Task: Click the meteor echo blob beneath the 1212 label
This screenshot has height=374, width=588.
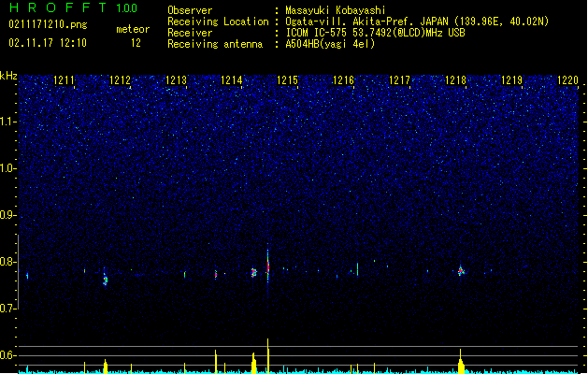Action: 106,280
